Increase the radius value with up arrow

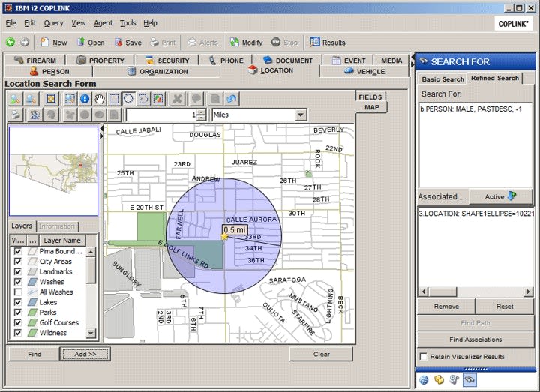tap(201, 112)
